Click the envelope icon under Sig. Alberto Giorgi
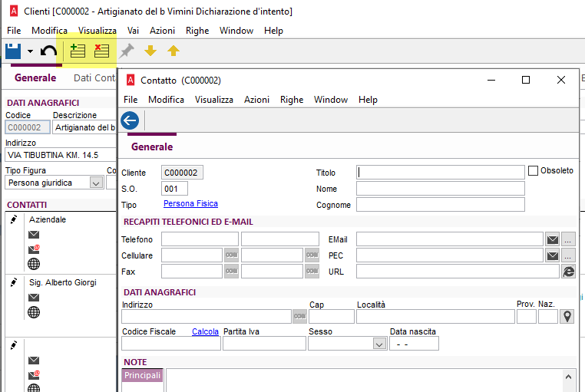 pyautogui.click(x=34, y=298)
